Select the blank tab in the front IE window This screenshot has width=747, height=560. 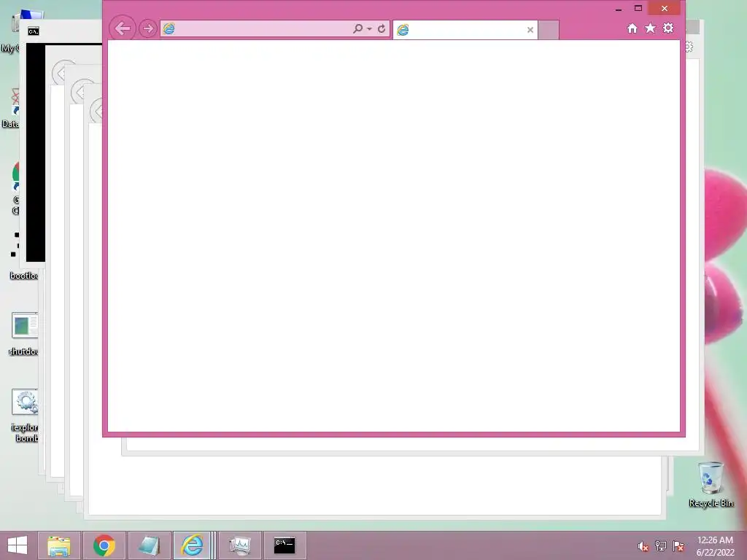point(465,29)
